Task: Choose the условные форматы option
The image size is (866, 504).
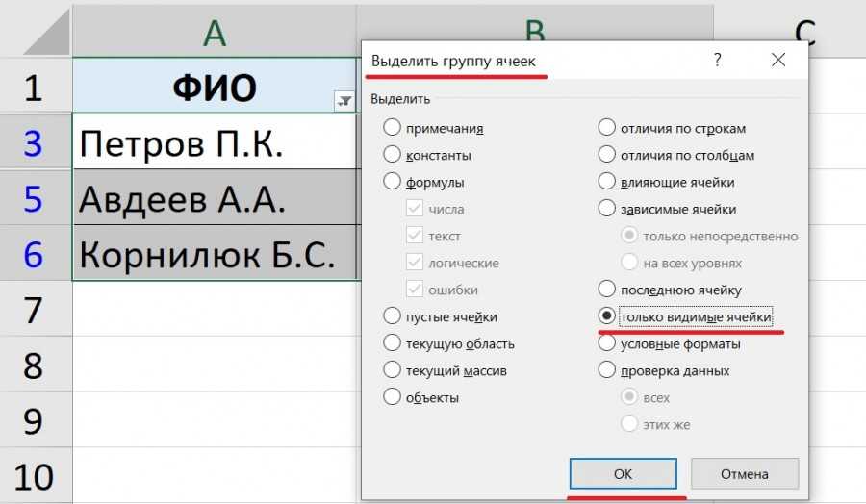Action: coord(607,343)
